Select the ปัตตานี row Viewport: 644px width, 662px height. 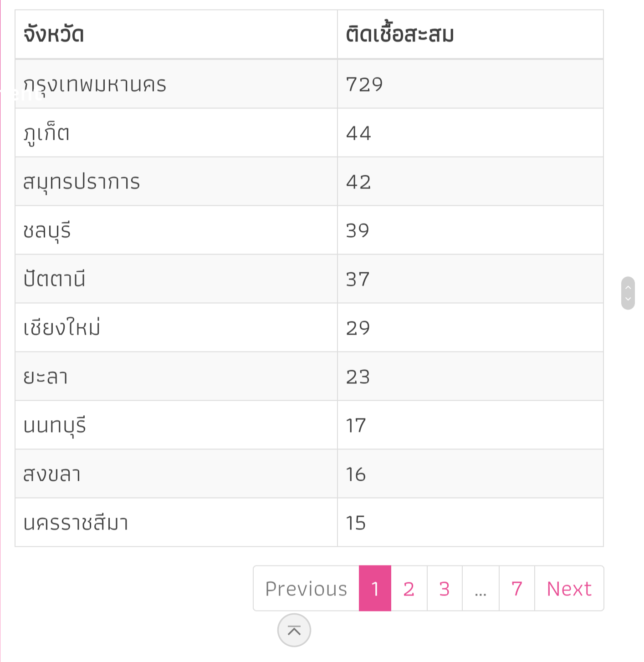click(54, 279)
